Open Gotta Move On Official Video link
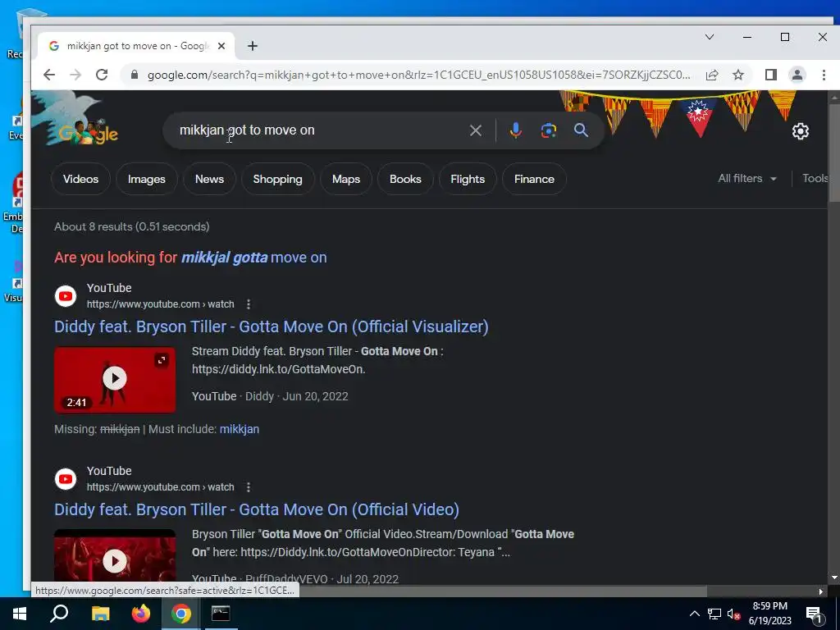This screenshot has height=630, width=840. point(257,509)
